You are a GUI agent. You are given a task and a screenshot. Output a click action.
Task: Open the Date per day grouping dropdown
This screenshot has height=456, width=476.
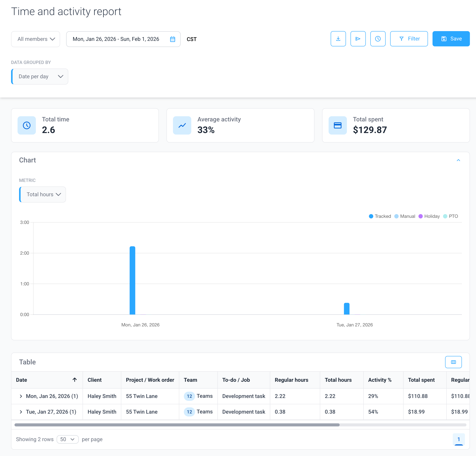pyautogui.click(x=40, y=77)
